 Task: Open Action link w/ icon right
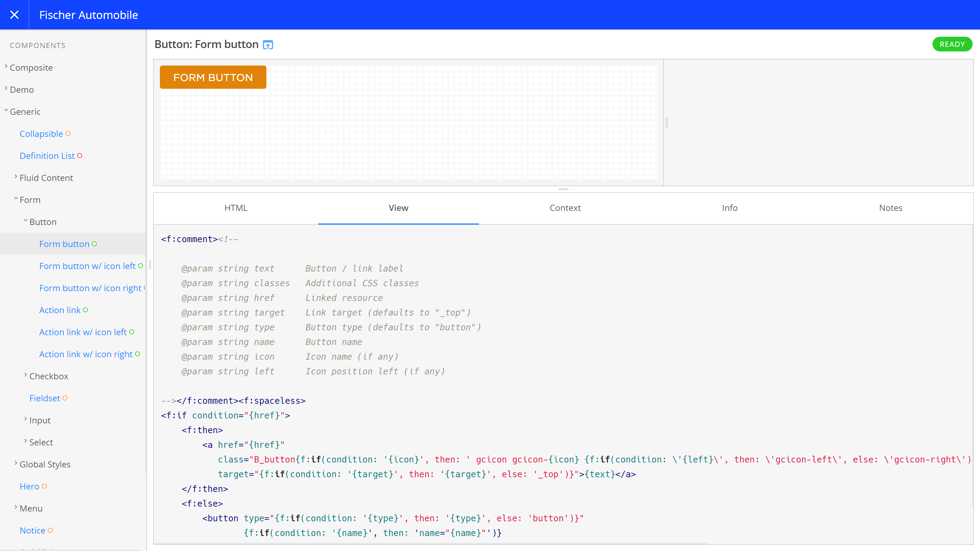click(86, 354)
